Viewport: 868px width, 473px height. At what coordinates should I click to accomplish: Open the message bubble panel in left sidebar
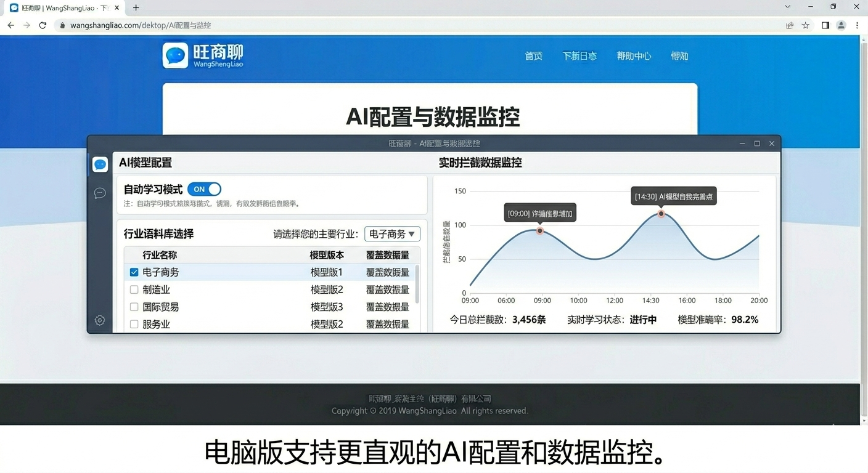[100, 193]
